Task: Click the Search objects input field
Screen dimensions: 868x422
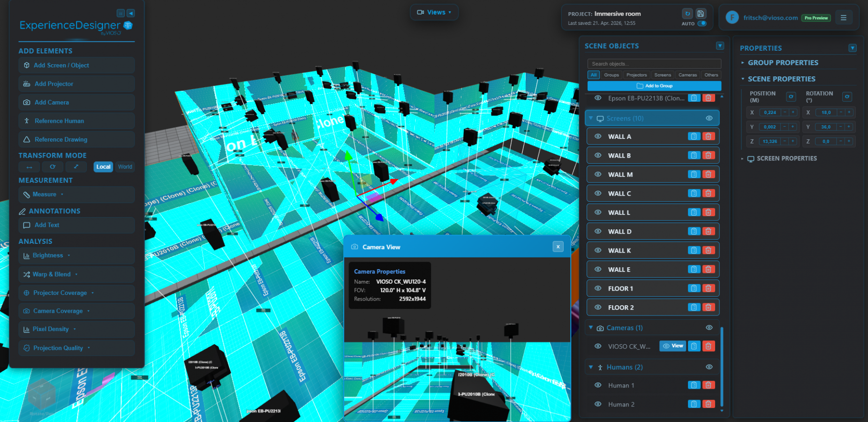Action: pyautogui.click(x=654, y=63)
